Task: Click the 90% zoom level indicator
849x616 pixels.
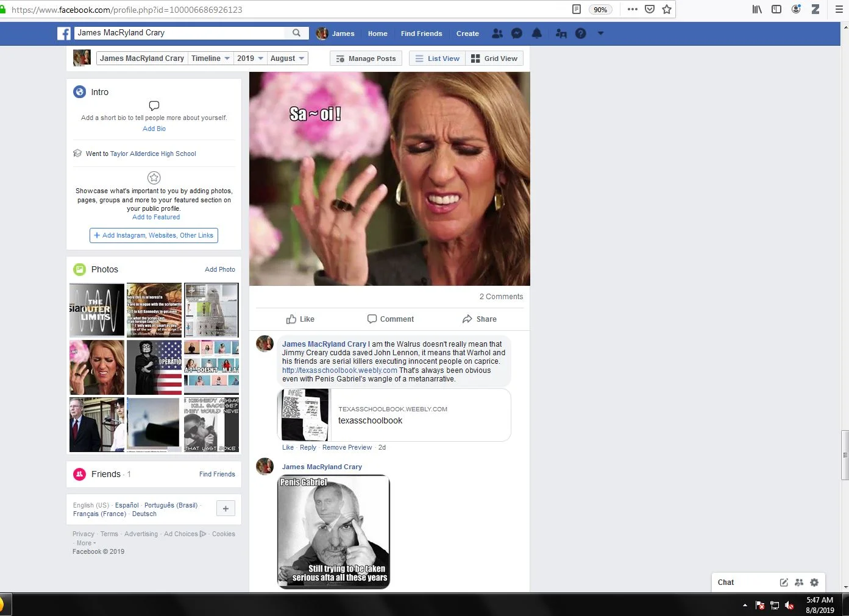Action: pyautogui.click(x=600, y=9)
